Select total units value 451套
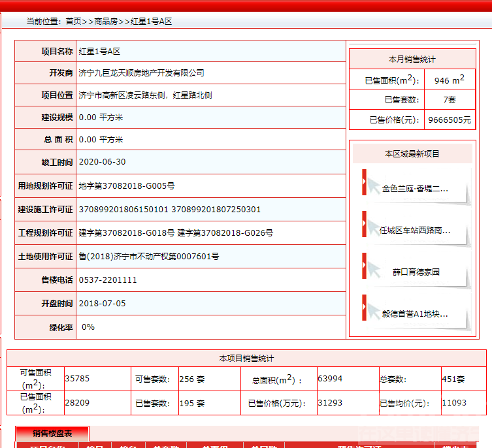Image resolution: width=492 pixels, height=448 pixels. coord(453,379)
